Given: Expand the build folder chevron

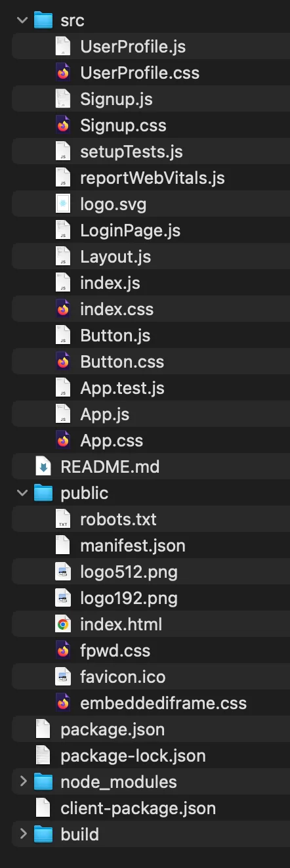Looking at the screenshot, I should tap(22, 835).
